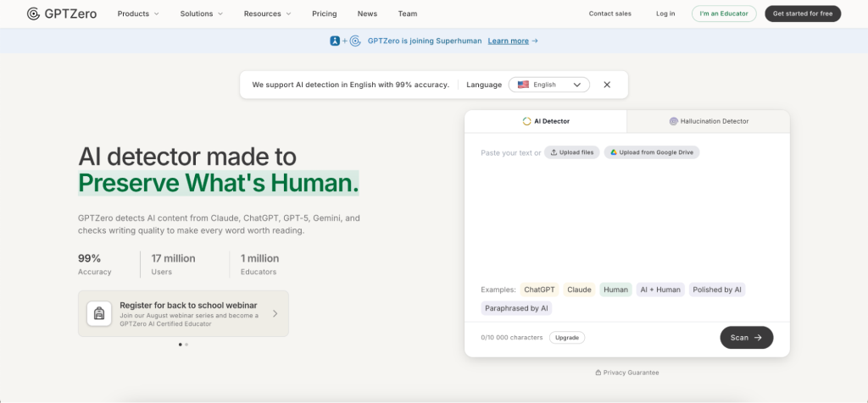Click the Upload files button
Image resolution: width=868 pixels, height=403 pixels.
tap(572, 152)
